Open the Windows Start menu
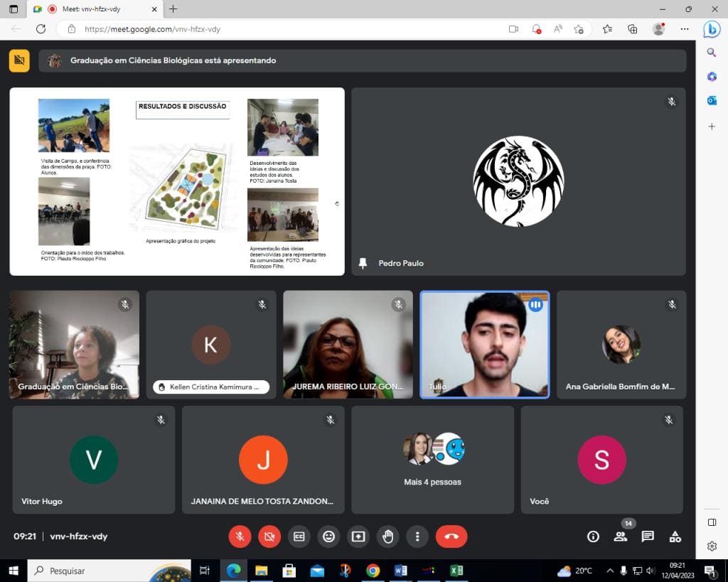728x582 pixels. pos(14,571)
